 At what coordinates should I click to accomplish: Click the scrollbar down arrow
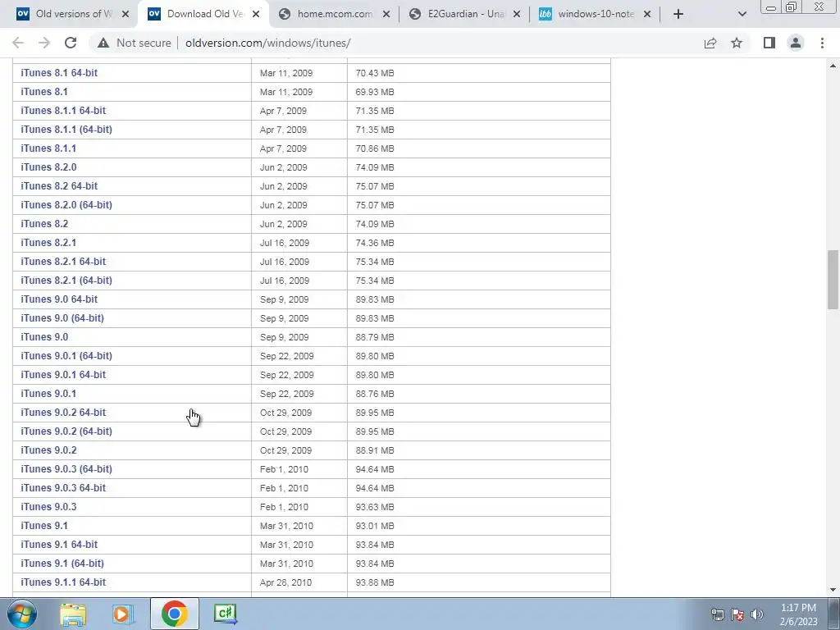pyautogui.click(x=833, y=590)
